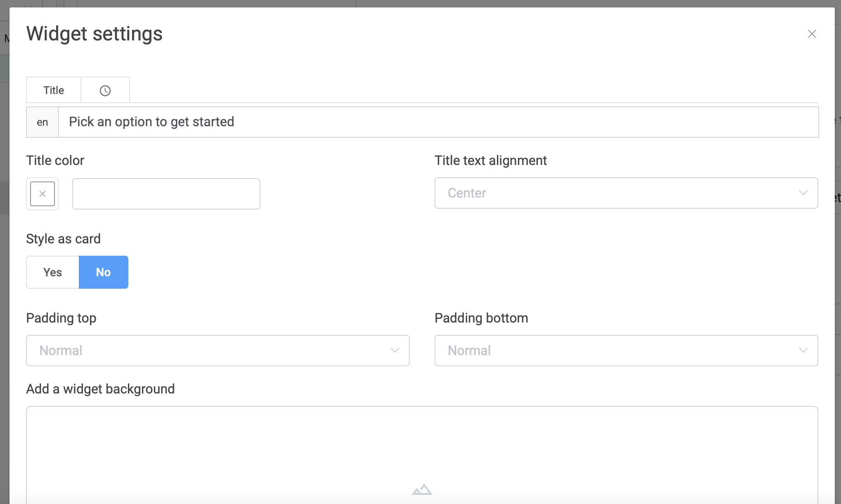
Task: Click the 'en' language prefix
Action: click(x=43, y=122)
